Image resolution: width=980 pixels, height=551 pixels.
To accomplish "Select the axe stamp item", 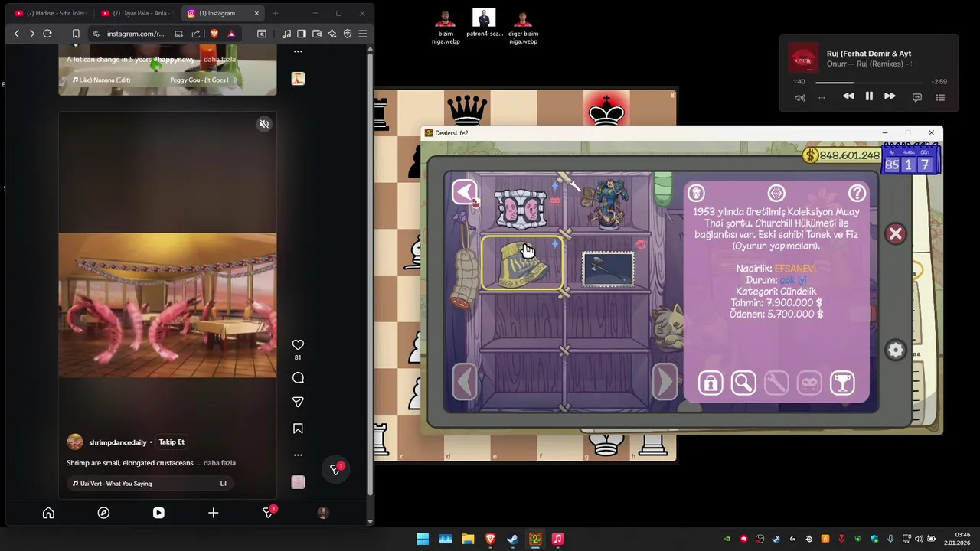I will (608, 269).
